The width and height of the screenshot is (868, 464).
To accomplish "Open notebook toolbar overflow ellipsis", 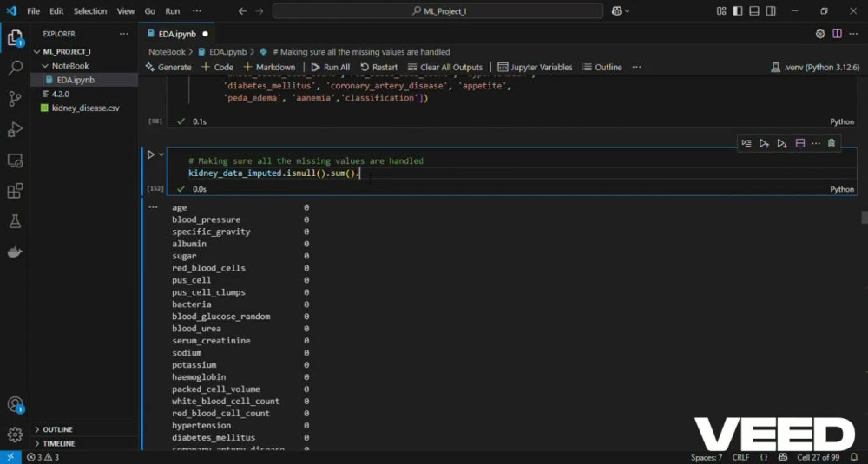I will click(636, 67).
